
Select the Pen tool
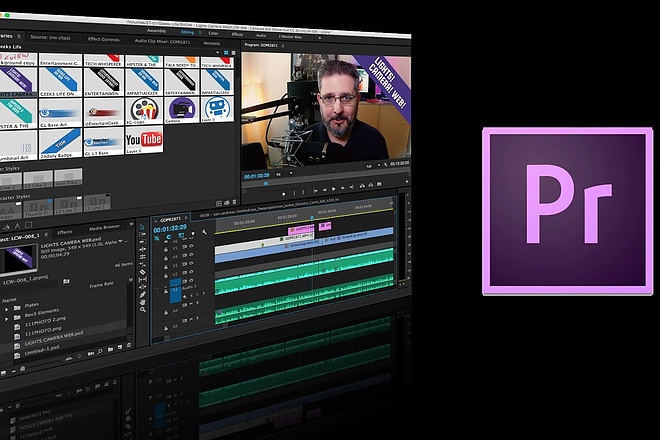(x=142, y=294)
